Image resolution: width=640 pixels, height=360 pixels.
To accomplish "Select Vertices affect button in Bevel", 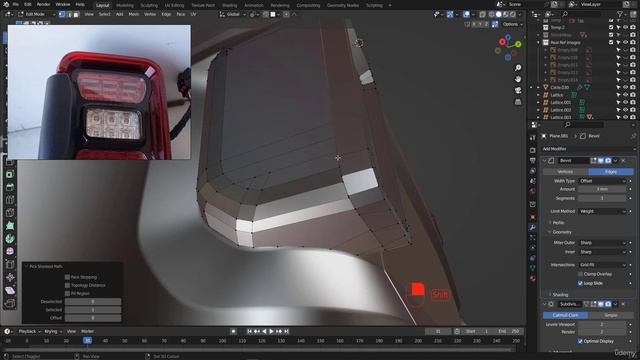I will [x=565, y=172].
